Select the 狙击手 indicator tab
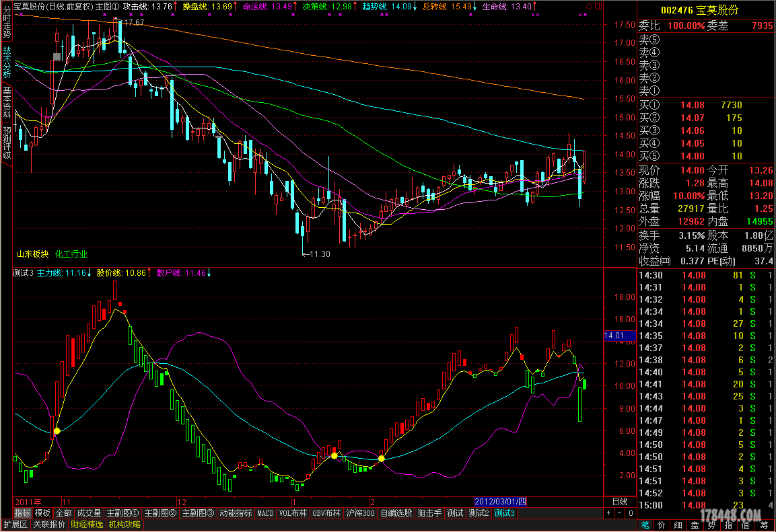This screenshot has width=776, height=532. pyautogui.click(x=429, y=513)
